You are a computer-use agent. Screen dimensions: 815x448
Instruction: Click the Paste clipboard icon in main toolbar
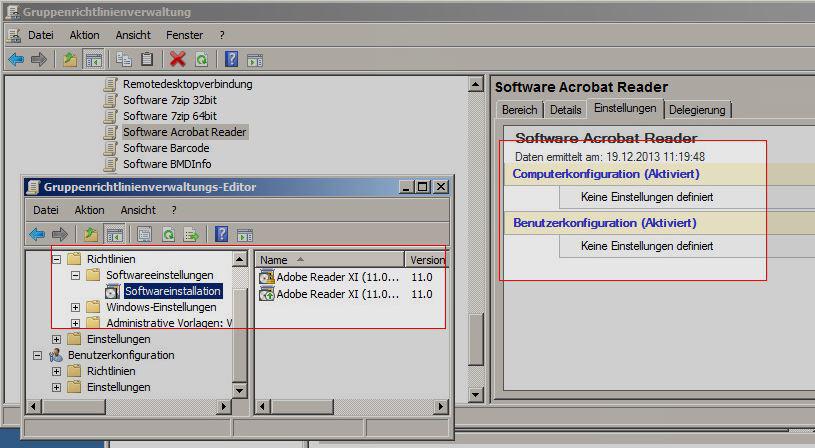point(147,59)
